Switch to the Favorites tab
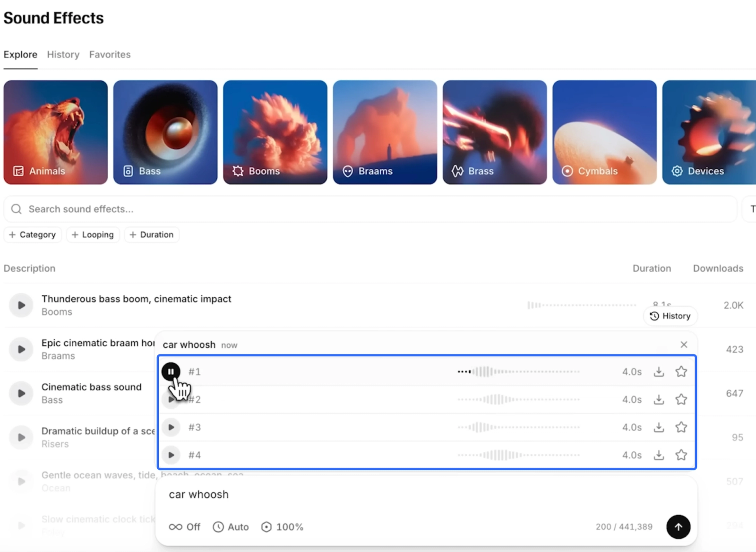The height and width of the screenshot is (552, 756). (x=110, y=54)
